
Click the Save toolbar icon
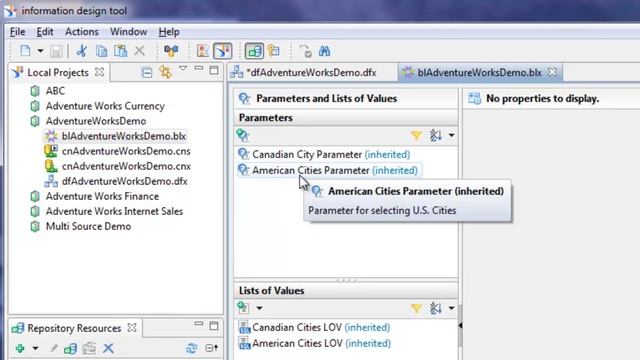(x=56, y=51)
